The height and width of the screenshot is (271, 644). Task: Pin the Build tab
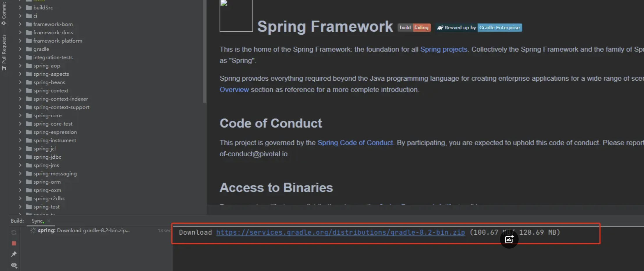(14, 254)
